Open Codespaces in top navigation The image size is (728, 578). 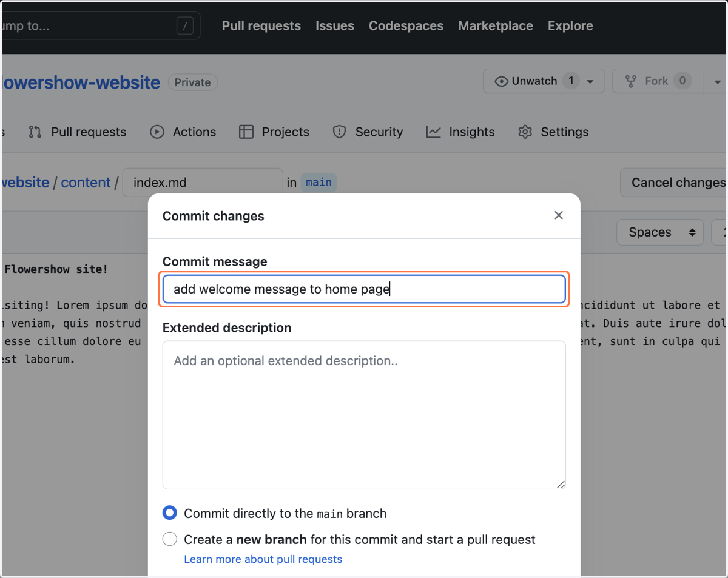click(x=406, y=26)
